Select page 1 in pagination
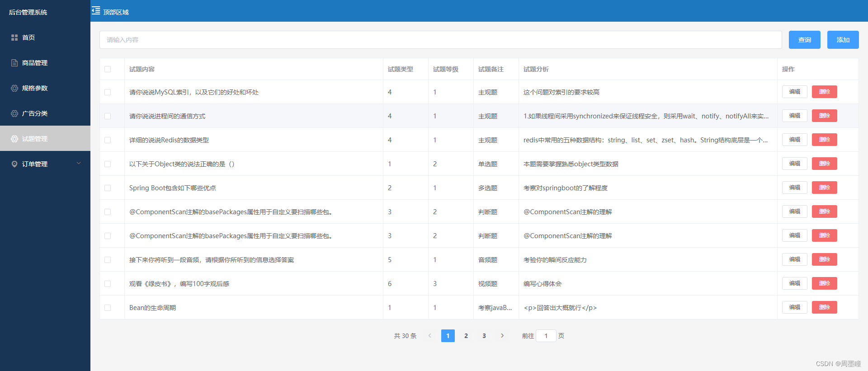868x371 pixels. click(448, 336)
